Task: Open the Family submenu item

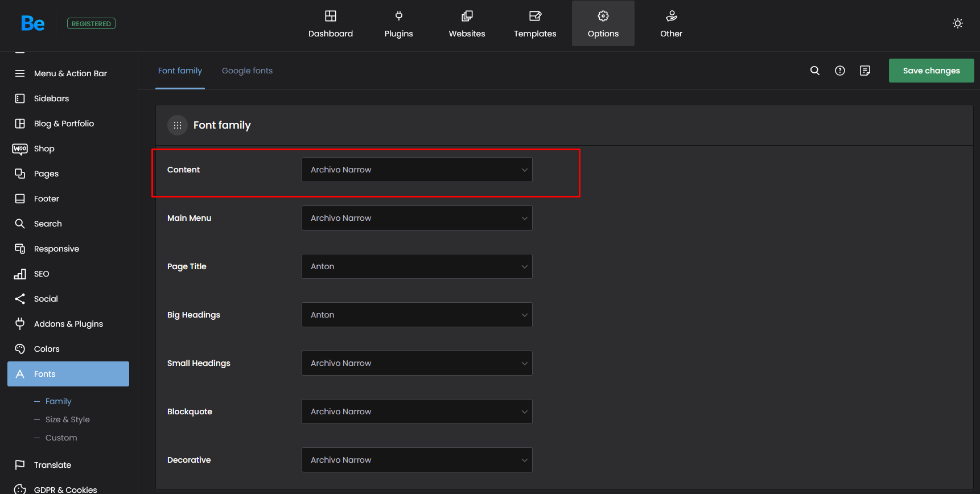Action: click(59, 401)
